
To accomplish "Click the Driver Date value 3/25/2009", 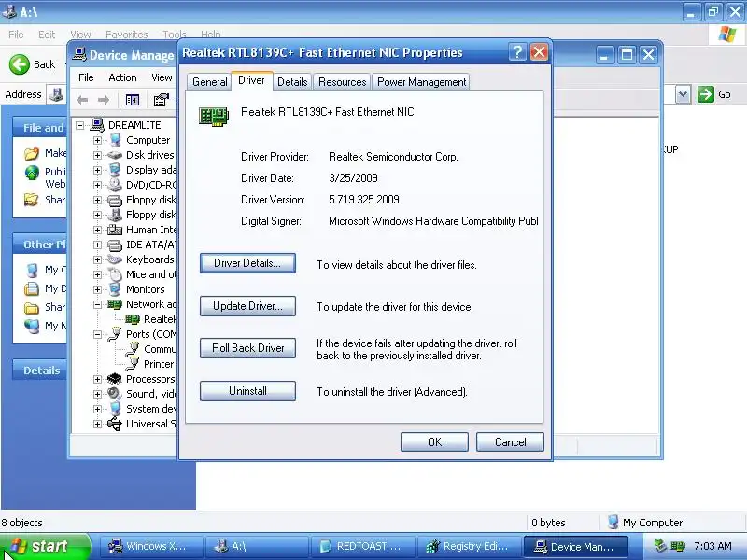I will pos(353,178).
